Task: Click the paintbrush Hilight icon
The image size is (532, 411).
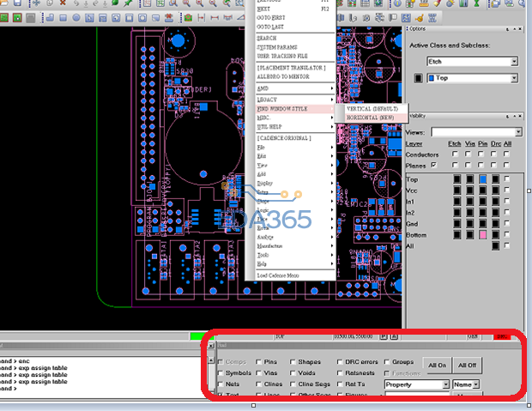Action: 437,3
